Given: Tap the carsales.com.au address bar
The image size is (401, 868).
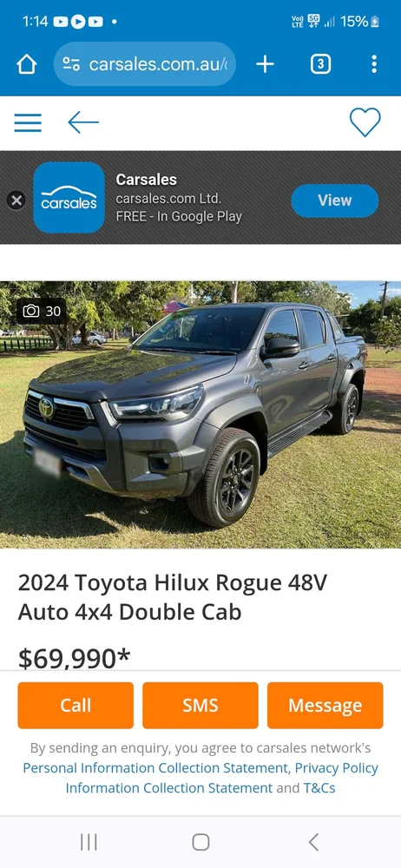Looking at the screenshot, I should pos(145,64).
